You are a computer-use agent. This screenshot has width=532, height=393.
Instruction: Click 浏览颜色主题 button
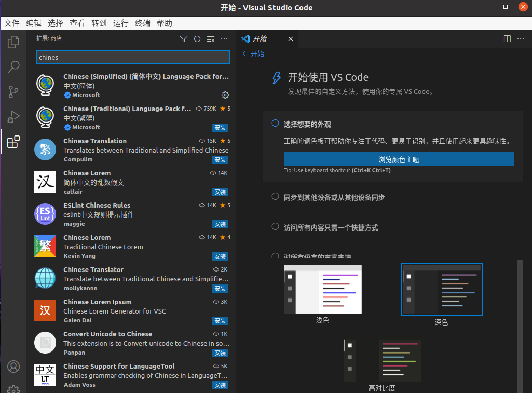[399, 159]
